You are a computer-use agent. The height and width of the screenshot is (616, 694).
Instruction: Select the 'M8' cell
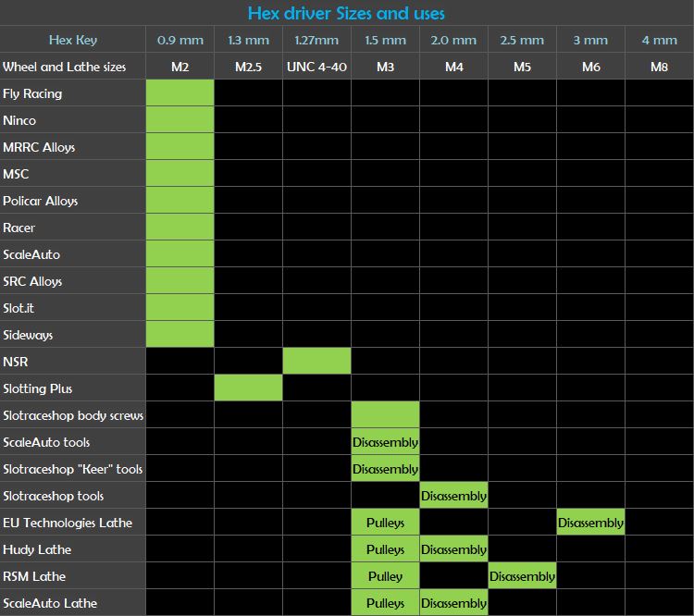point(659,67)
